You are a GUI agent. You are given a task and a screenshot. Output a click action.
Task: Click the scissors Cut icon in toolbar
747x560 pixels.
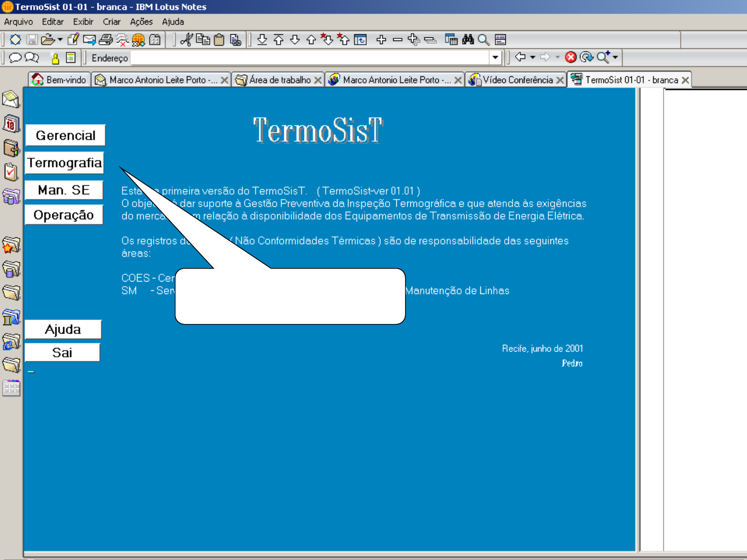point(186,39)
